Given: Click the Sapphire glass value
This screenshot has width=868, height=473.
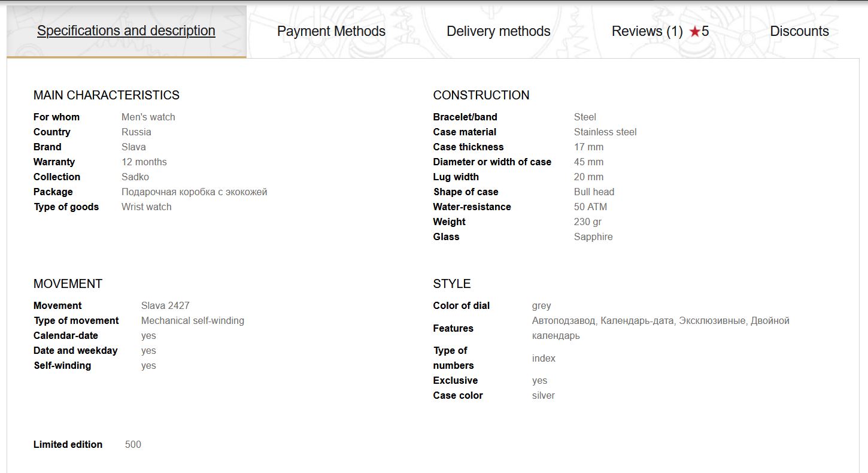Looking at the screenshot, I should (x=593, y=237).
